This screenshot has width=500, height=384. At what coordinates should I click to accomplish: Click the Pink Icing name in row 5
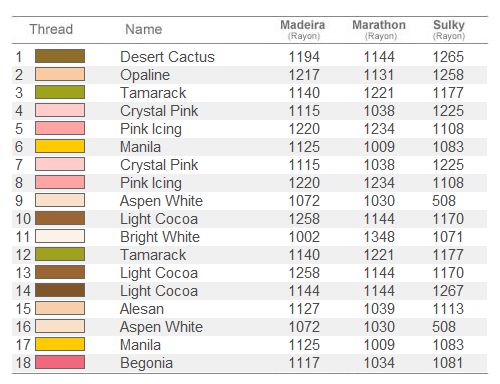pyautogui.click(x=151, y=129)
